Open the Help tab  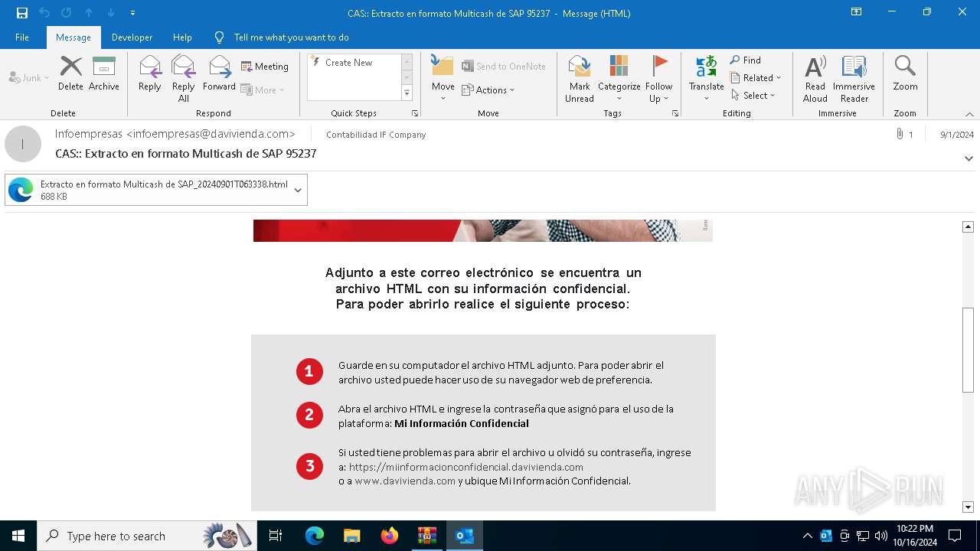point(182,37)
